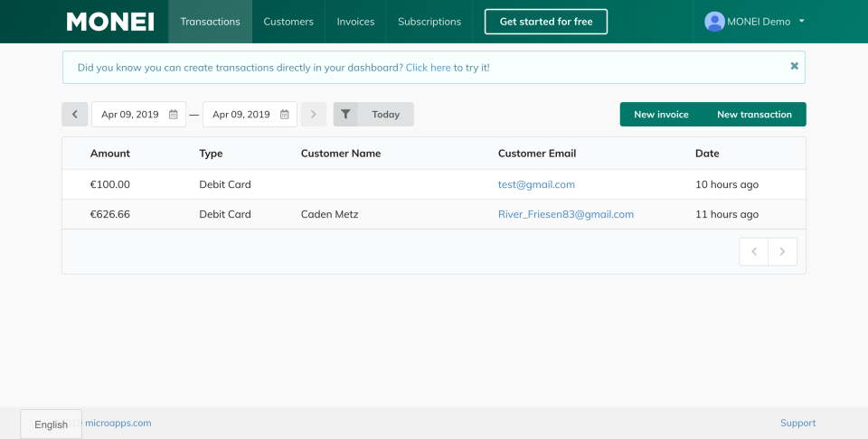The image size is (868, 439).
Task: Navigate to the Subscriptions tab
Action: 429,22
